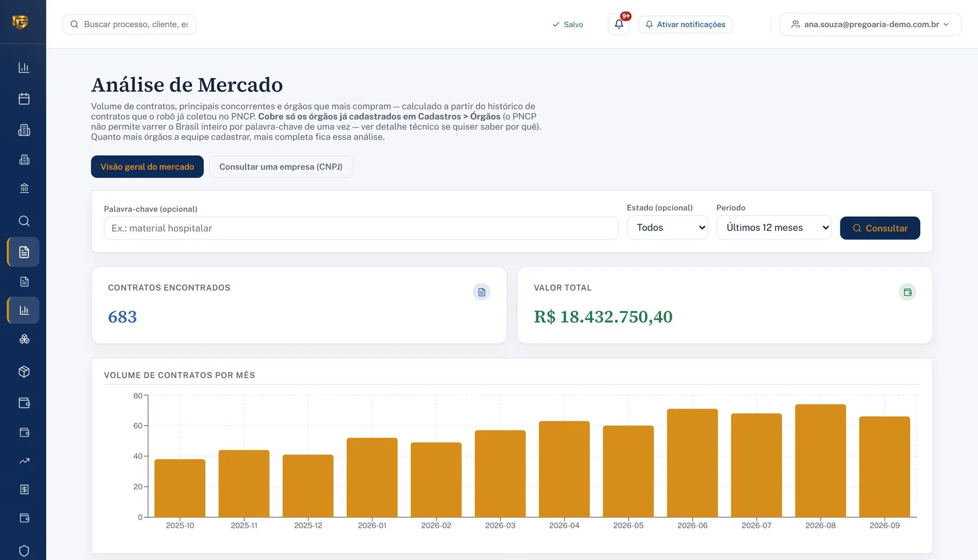Click the 2026-01 bar in the chart
Image resolution: width=978 pixels, height=560 pixels.
coord(372,477)
